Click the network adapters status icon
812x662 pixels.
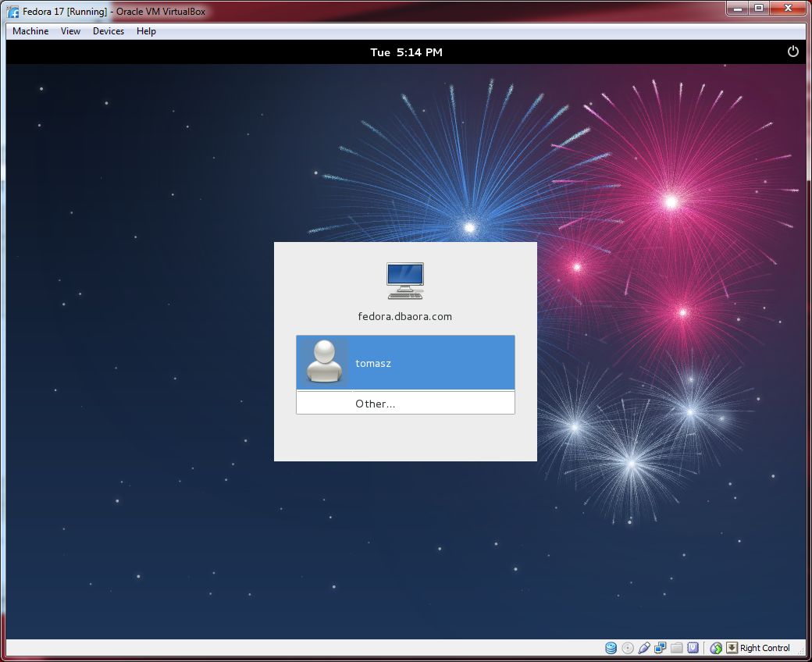(x=661, y=648)
